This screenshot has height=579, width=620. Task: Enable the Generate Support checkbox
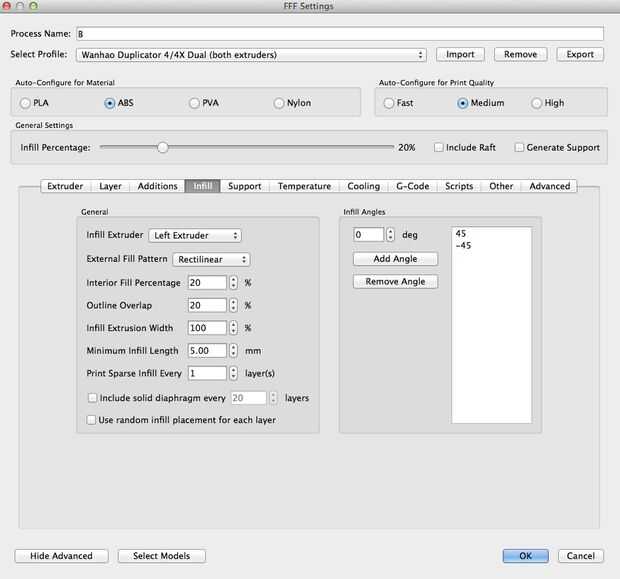click(x=519, y=148)
